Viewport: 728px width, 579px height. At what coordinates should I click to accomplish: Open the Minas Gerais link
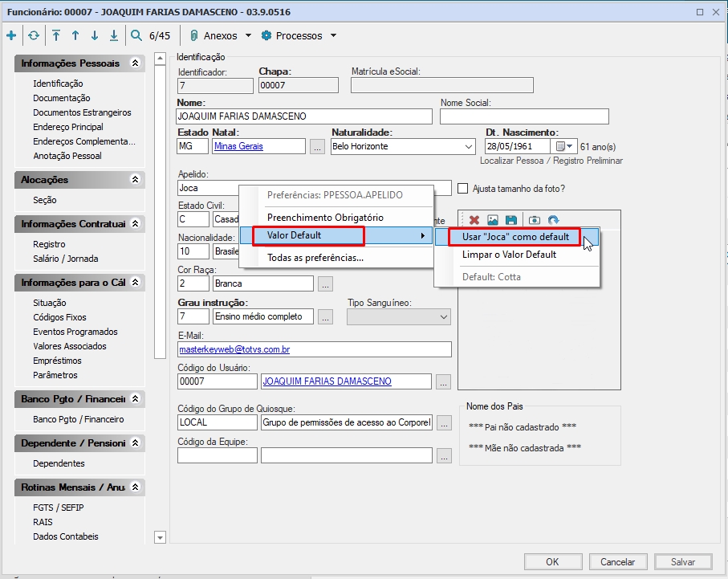(238, 146)
